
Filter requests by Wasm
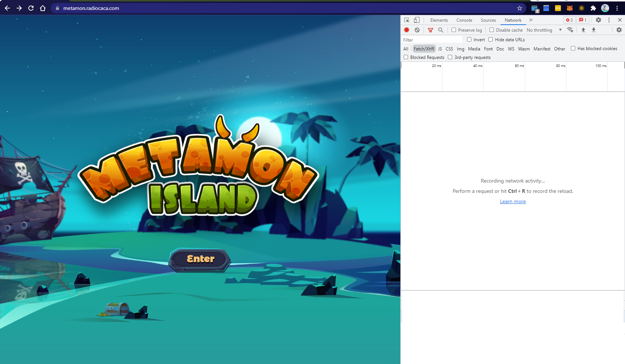[x=524, y=49]
